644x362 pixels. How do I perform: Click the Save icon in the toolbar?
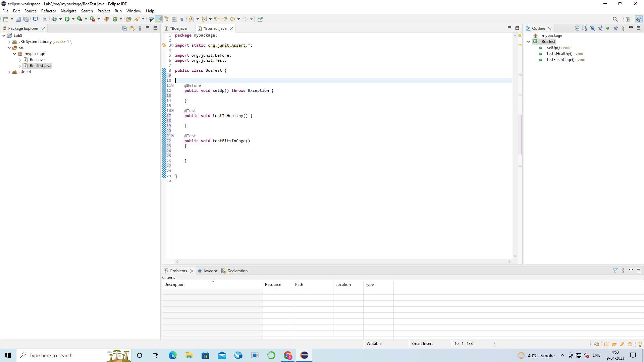pos(18,19)
